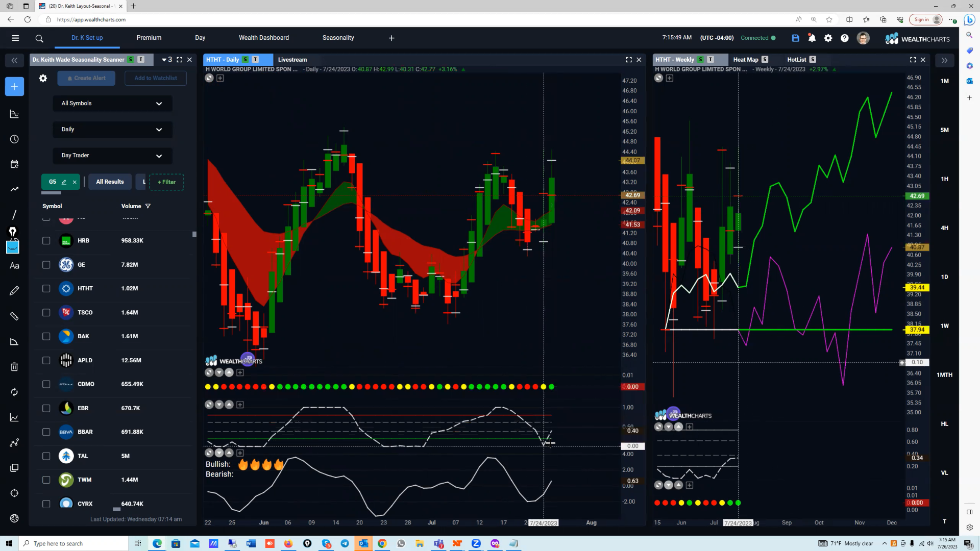Open the symbol search magnifier
Viewport: 980px width, 551px height.
coord(39,38)
